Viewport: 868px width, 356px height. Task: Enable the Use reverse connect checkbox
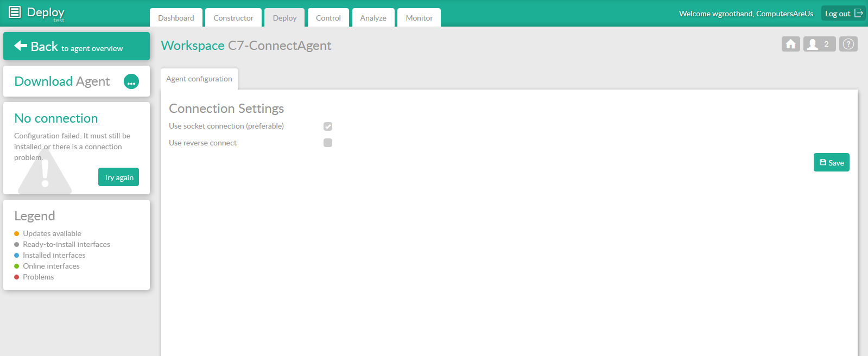[x=328, y=143]
